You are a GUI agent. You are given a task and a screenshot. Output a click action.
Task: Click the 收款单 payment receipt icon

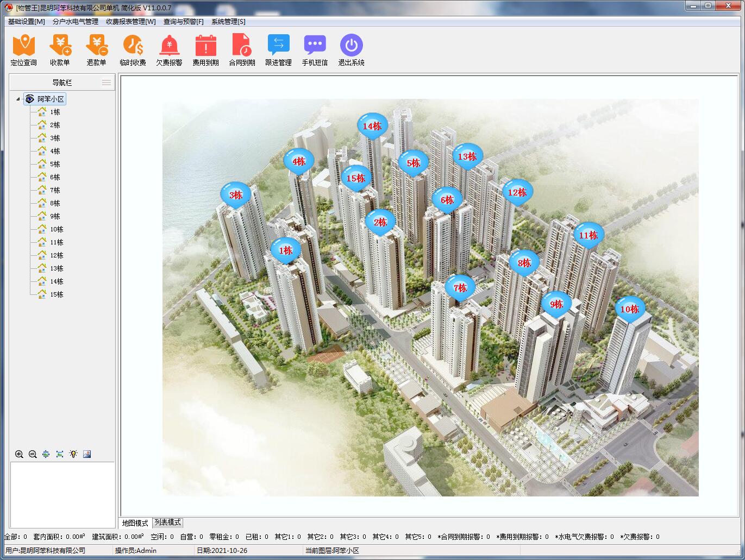coord(60,46)
